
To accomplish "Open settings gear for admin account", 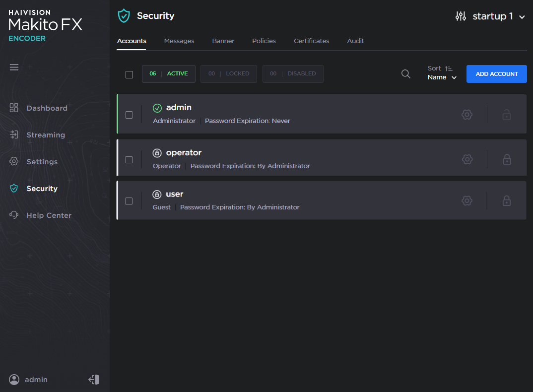I will click(466, 115).
